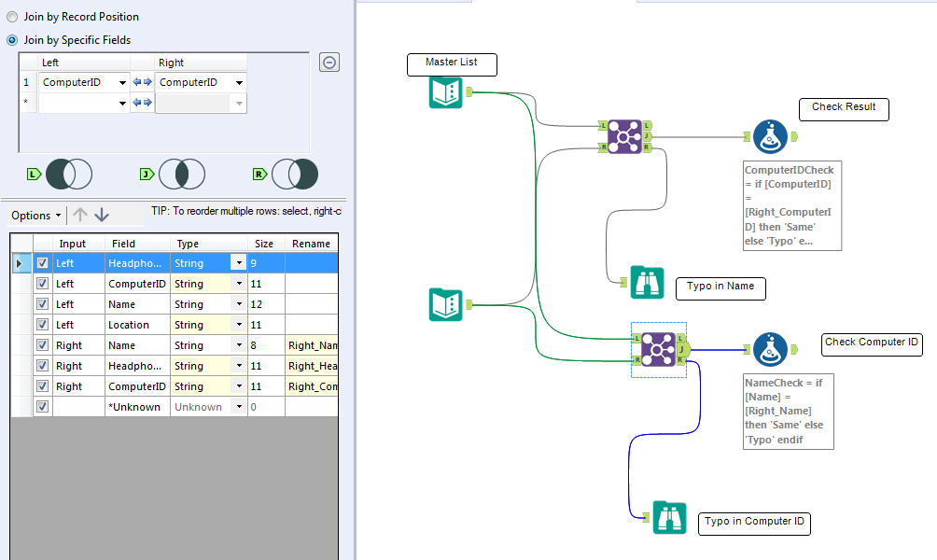Image resolution: width=937 pixels, height=560 pixels.
Task: Click the down arrow to reorder selected fields
Action: point(103,215)
